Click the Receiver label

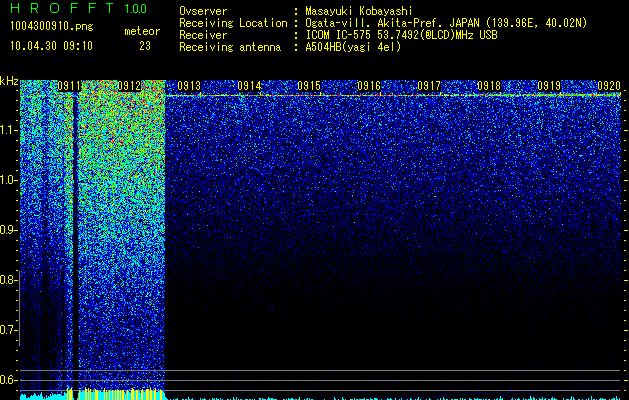click(203, 35)
